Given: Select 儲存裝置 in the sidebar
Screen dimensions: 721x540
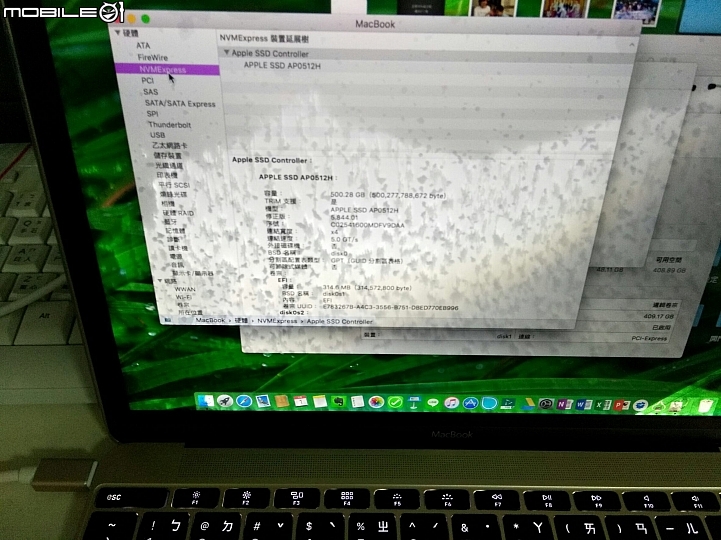Looking at the screenshot, I should 167,155.
